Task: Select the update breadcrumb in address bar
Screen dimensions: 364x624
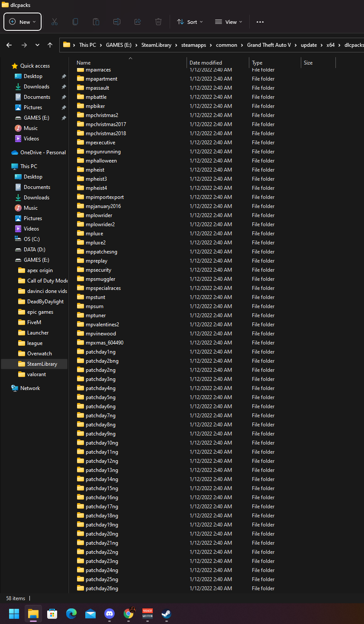Action: pyautogui.click(x=309, y=45)
